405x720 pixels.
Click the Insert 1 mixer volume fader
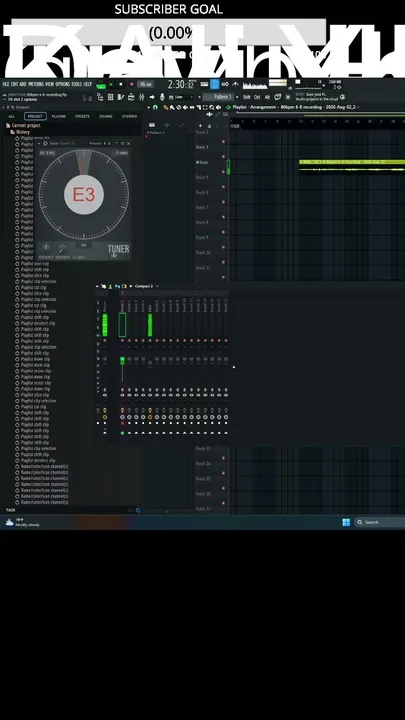pos(122,360)
